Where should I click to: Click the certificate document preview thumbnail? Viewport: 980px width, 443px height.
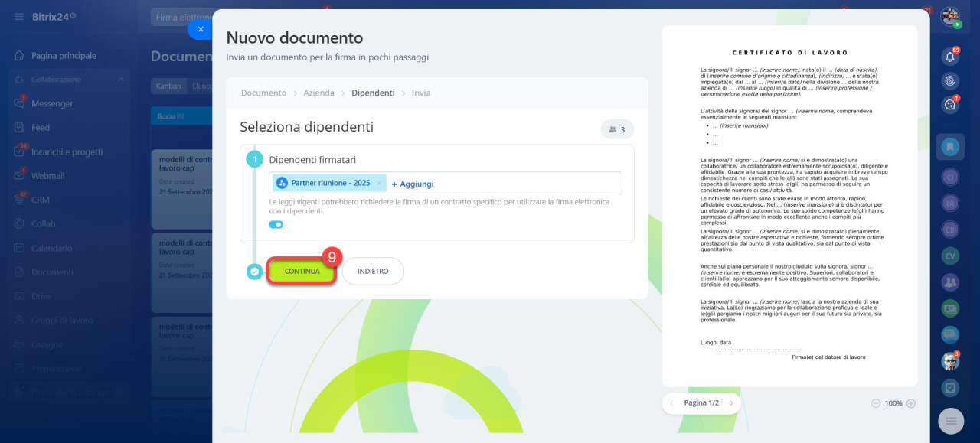[x=789, y=206]
